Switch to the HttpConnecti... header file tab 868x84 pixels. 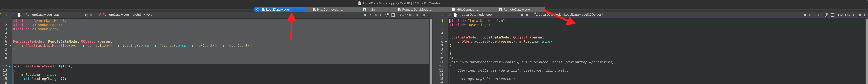point(467,9)
